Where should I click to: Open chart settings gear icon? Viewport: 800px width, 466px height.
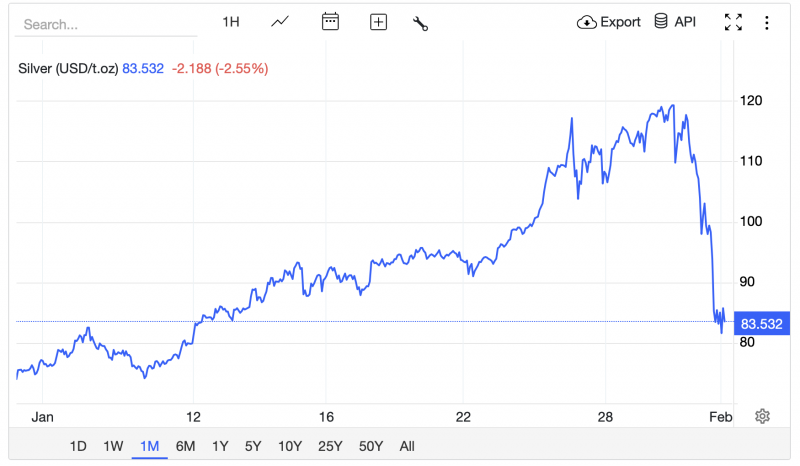point(762,416)
